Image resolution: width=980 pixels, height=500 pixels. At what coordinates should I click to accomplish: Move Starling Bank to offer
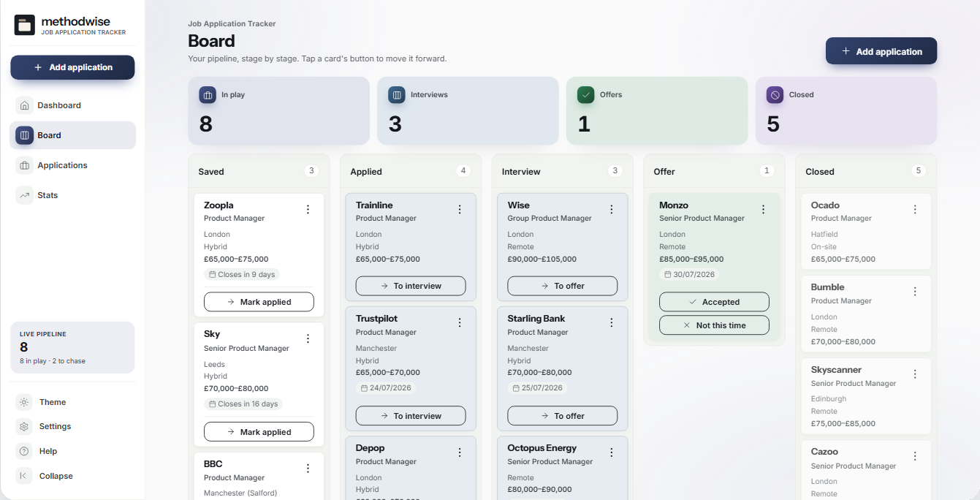click(563, 416)
